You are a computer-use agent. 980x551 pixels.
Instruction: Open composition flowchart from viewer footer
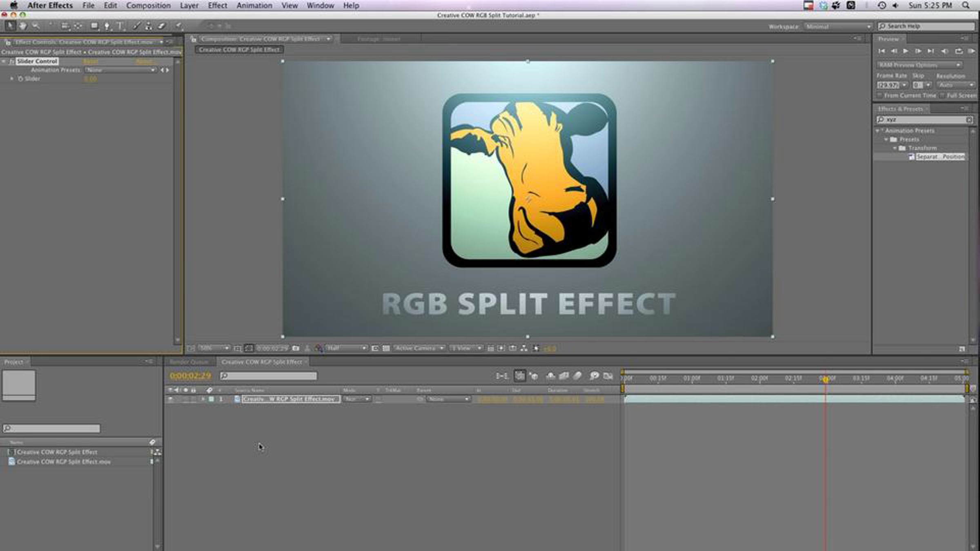click(524, 348)
